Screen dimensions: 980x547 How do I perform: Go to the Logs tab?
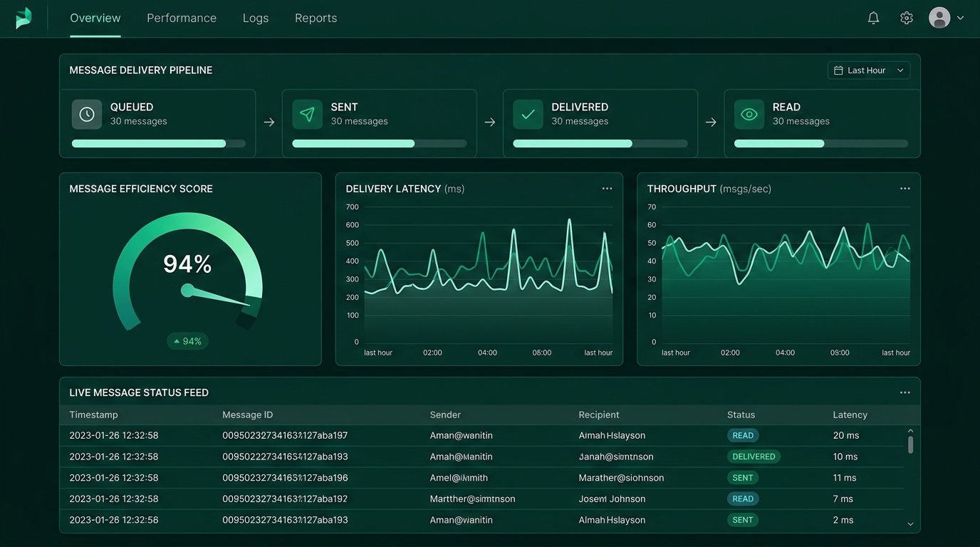pyautogui.click(x=256, y=18)
